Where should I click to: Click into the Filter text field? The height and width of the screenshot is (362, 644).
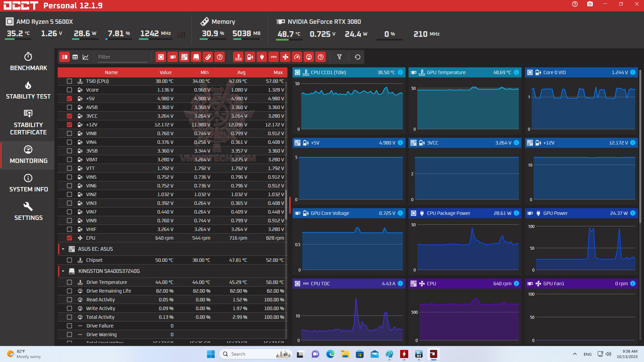(x=122, y=57)
